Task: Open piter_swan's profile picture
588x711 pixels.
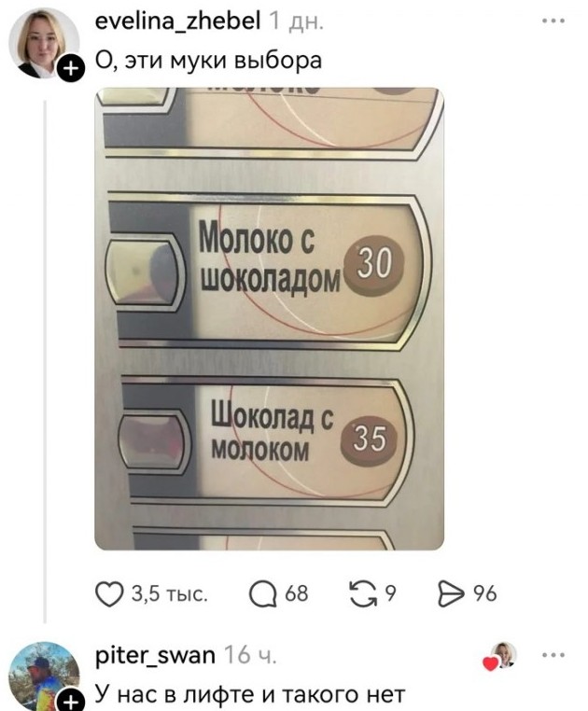Action: pos(44,676)
